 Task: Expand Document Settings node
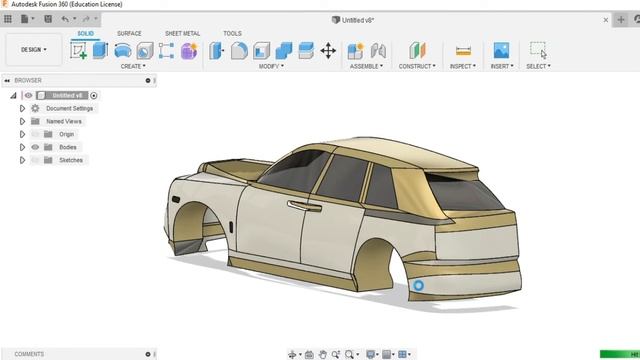point(22,109)
